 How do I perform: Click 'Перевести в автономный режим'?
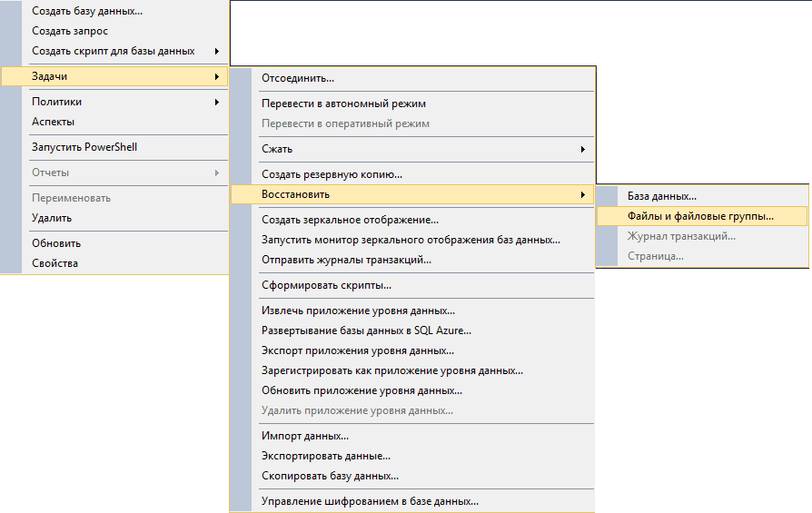click(343, 104)
